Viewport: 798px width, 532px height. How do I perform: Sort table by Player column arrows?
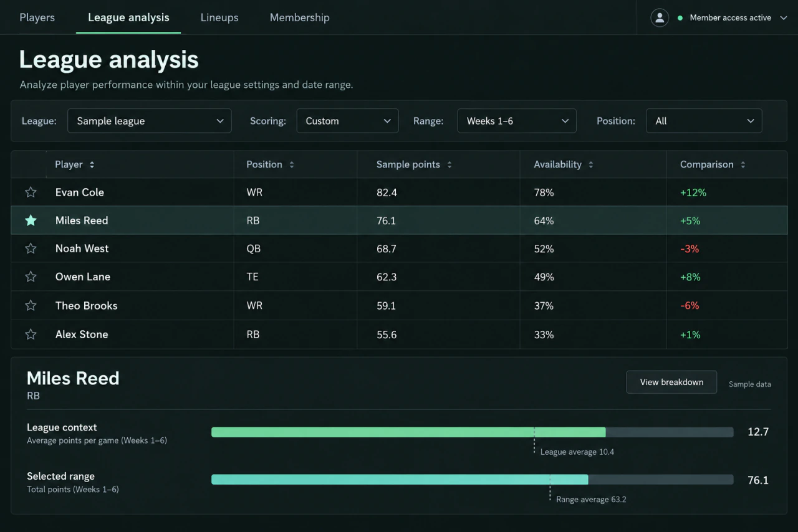coord(92,164)
